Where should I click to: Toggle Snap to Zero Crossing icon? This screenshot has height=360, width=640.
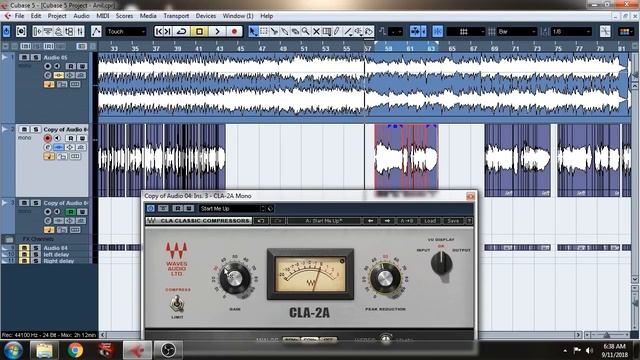coord(605,31)
